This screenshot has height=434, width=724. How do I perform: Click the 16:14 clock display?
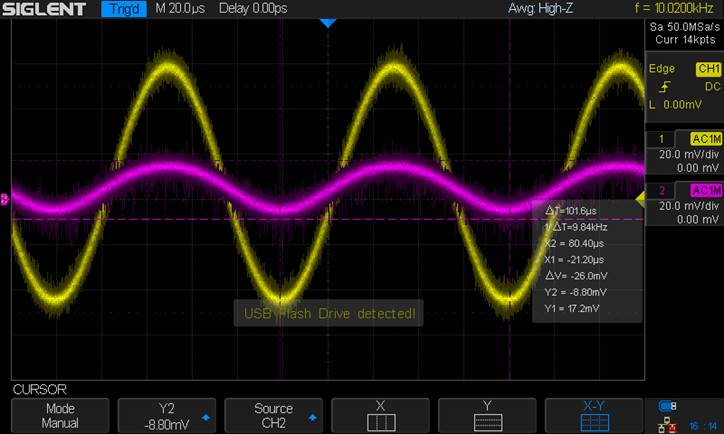pos(703,426)
